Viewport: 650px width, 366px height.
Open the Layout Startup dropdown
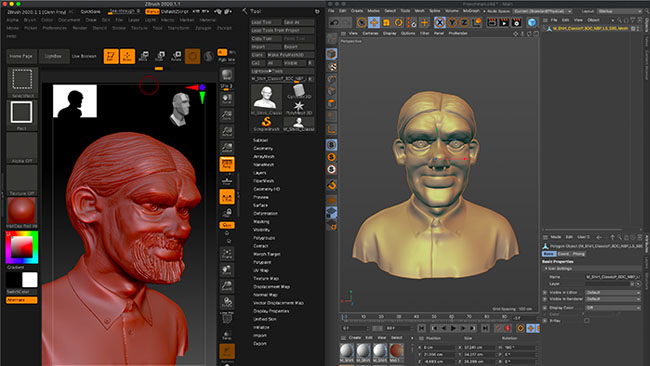tap(619, 11)
